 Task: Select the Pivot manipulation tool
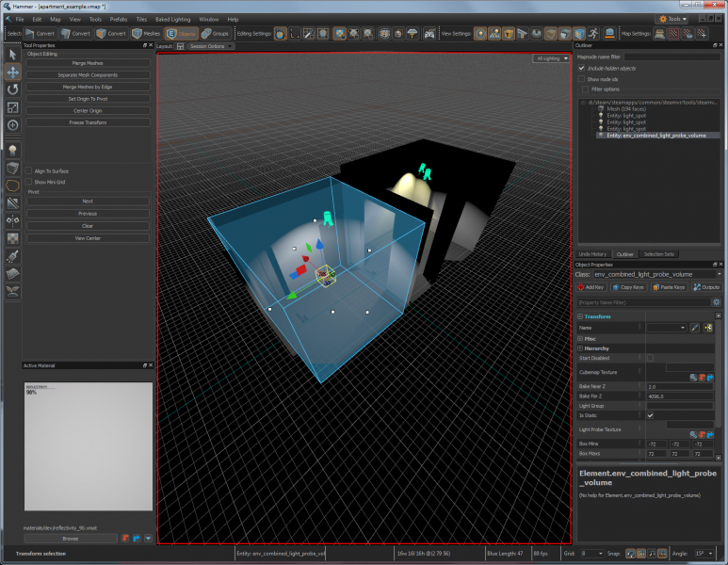coord(12,125)
